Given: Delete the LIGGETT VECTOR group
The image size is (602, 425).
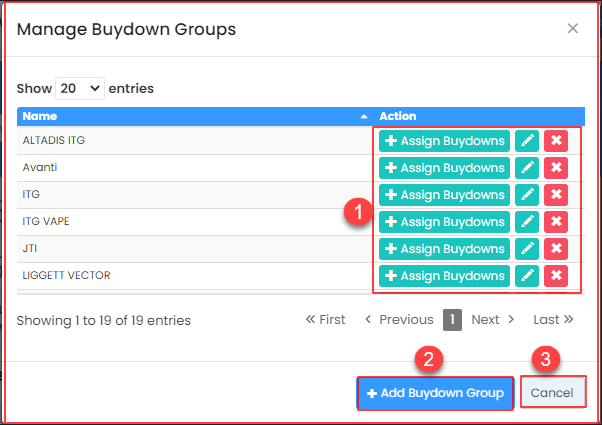Looking at the screenshot, I should pyautogui.click(x=556, y=276).
